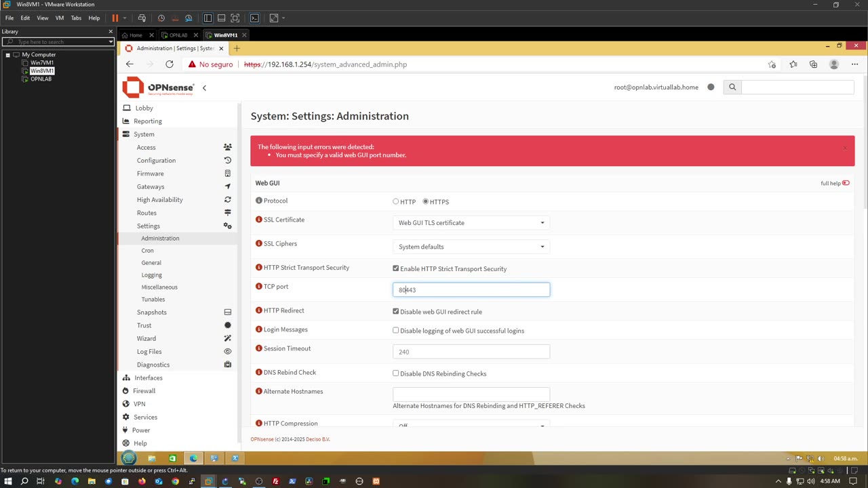This screenshot has width=868, height=488.
Task: Switch to the VMware Home tab
Action: pyautogui.click(x=136, y=35)
